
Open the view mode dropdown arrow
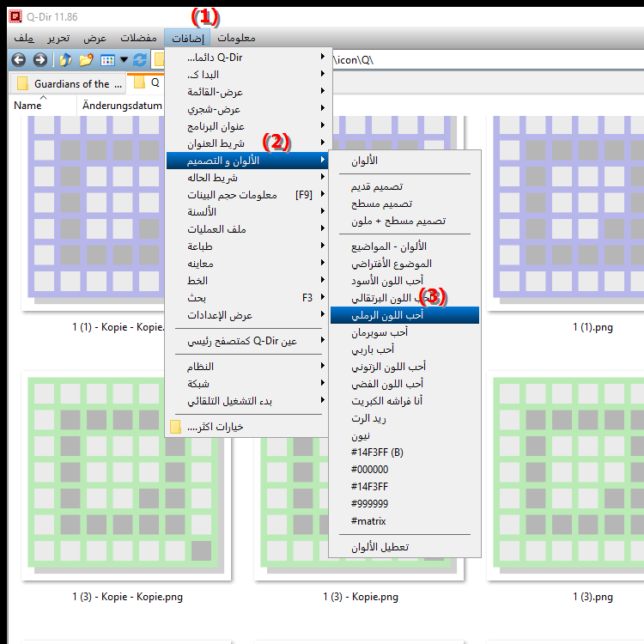125,60
